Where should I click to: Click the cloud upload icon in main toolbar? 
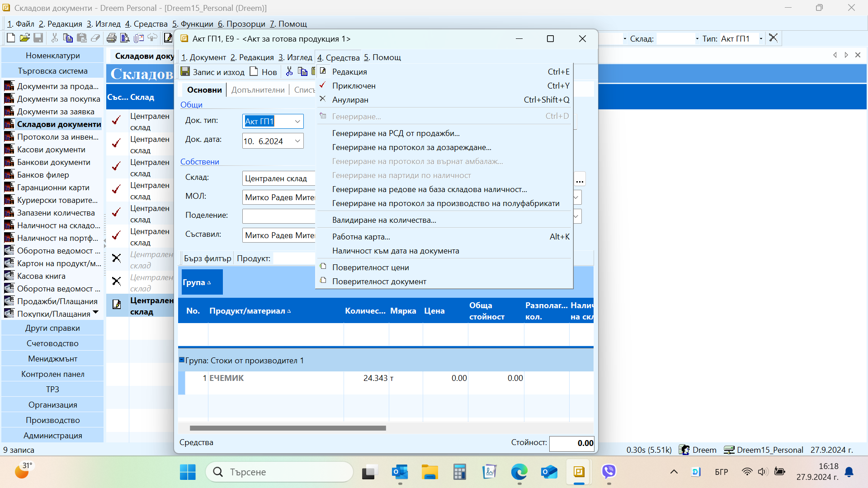tap(152, 38)
